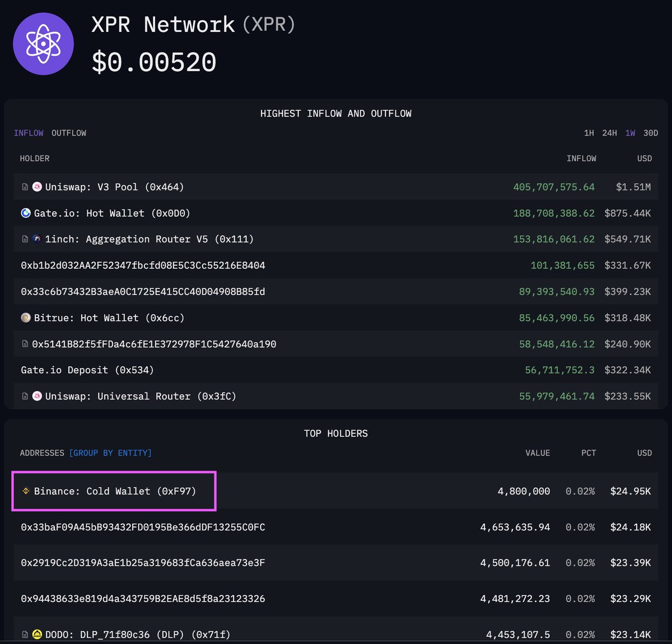Click the $233.55K USD value
The height and width of the screenshot is (644, 672).
point(628,396)
